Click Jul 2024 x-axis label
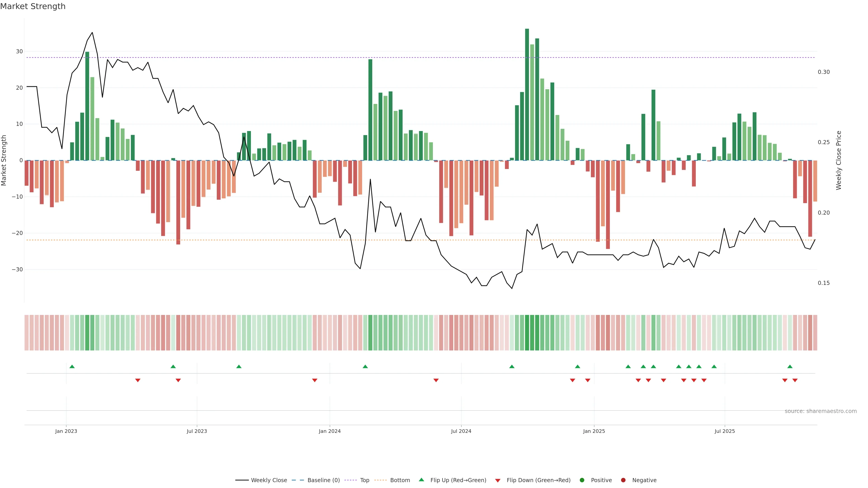 [x=461, y=431]
